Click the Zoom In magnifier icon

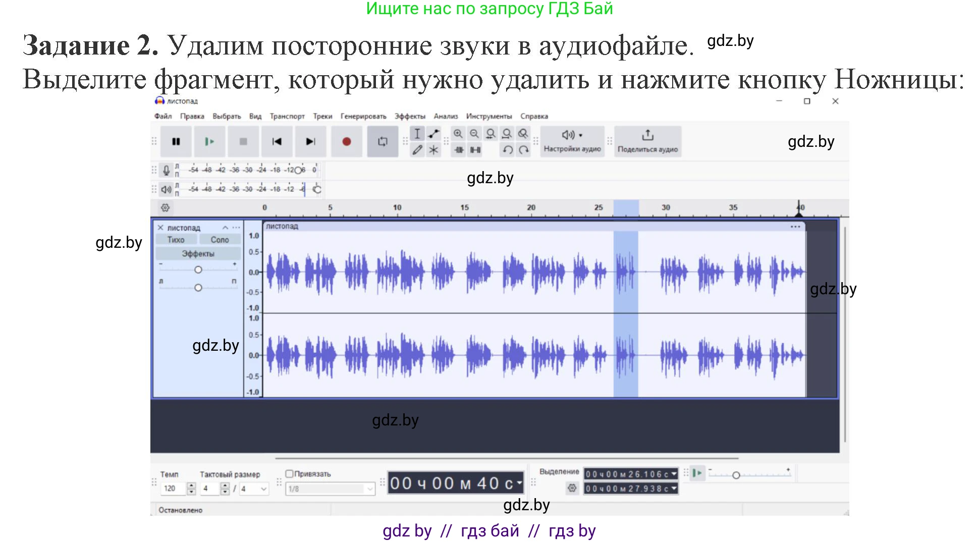pyautogui.click(x=459, y=134)
